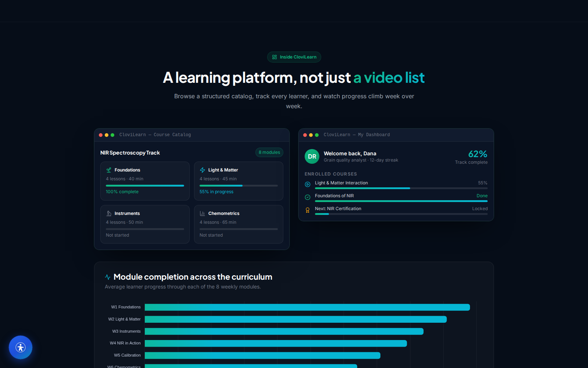Image resolution: width=588 pixels, height=368 pixels.
Task: Click the Instruments microscope icon
Action: pyautogui.click(x=109, y=213)
